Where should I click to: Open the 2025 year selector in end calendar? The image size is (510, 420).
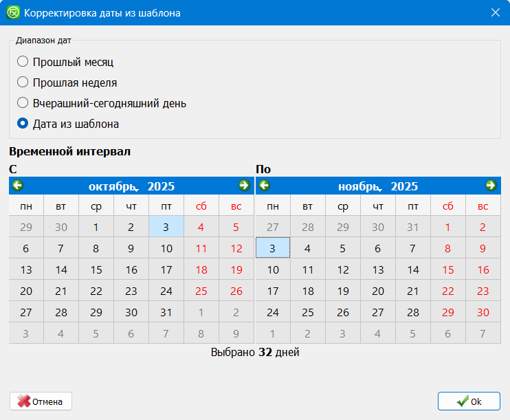tap(404, 186)
